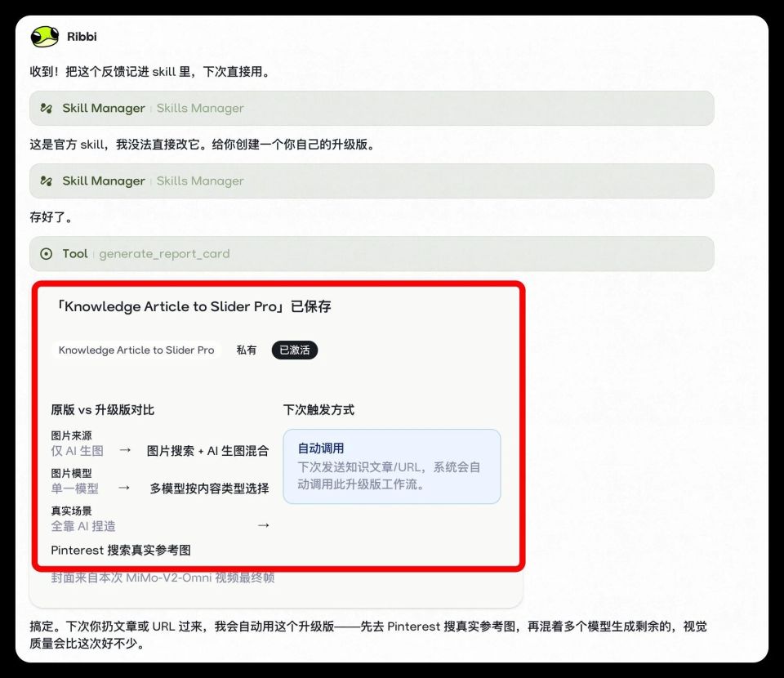The width and height of the screenshot is (784, 678).
Task: Click the 图片模型 row label
Action: point(71,473)
